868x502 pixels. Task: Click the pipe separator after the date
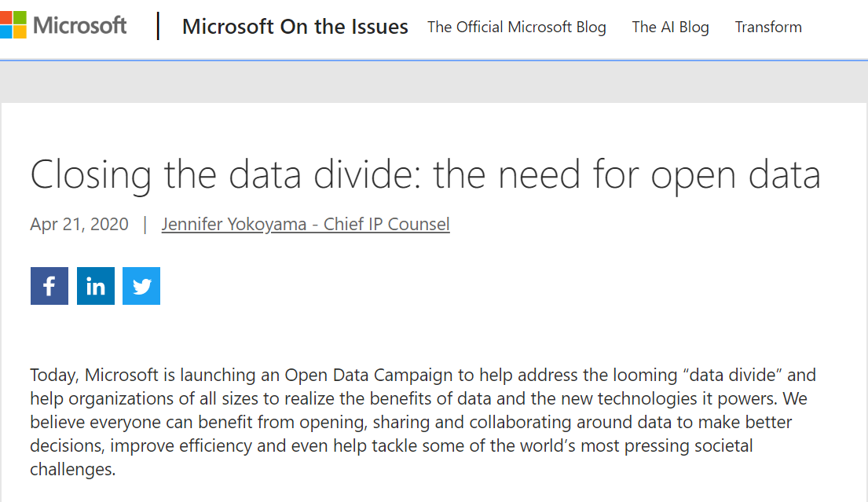(x=145, y=224)
